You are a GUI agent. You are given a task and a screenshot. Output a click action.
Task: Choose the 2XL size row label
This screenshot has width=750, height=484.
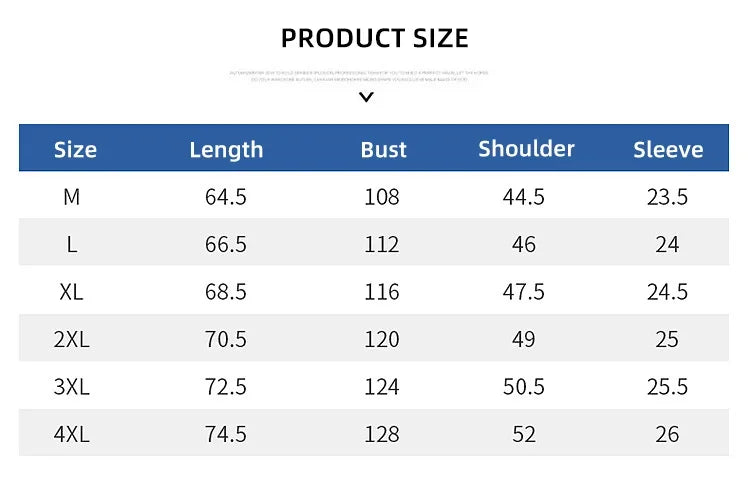coord(71,339)
